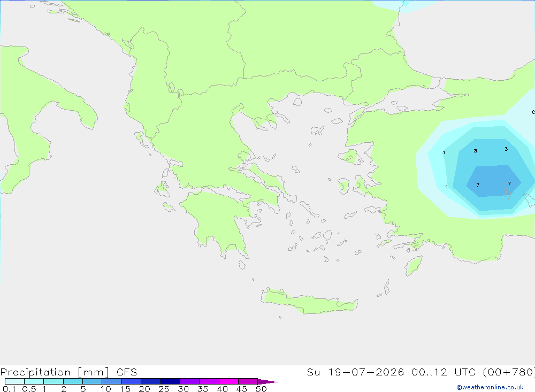The image size is (535, 392).
Task: Click the 40–45 mm magenta legend swatch
Action: pos(228,381)
